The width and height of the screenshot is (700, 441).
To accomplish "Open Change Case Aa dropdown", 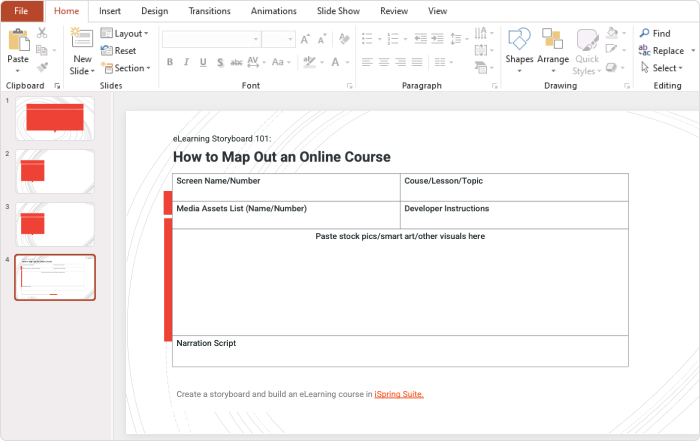I will (x=281, y=62).
